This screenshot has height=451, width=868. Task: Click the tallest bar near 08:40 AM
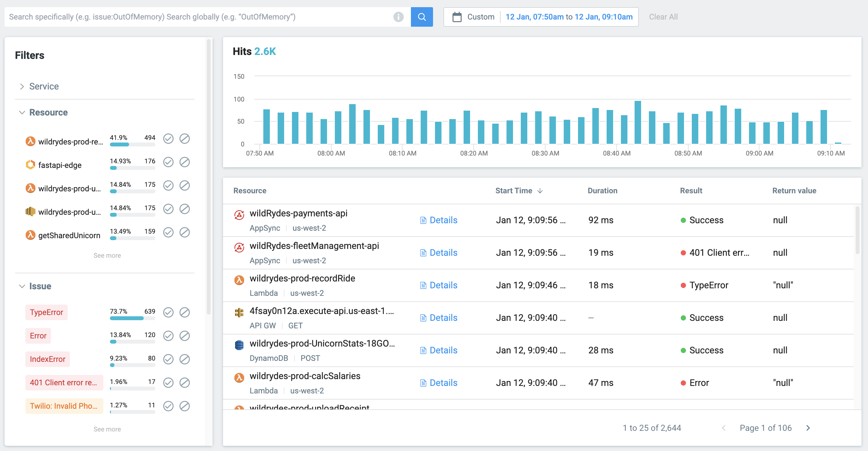(x=638, y=122)
